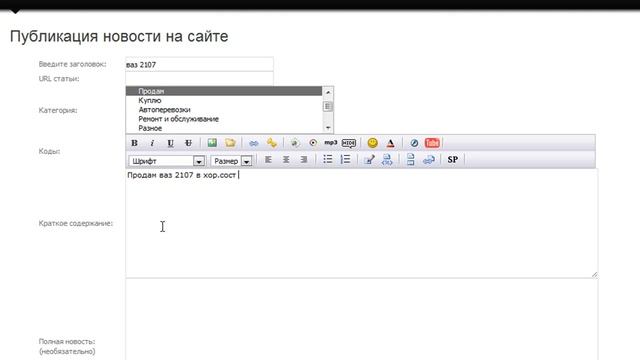The image size is (640, 360).
Task: Click the email icon in toolbar
Action: pyautogui.click(x=295, y=143)
